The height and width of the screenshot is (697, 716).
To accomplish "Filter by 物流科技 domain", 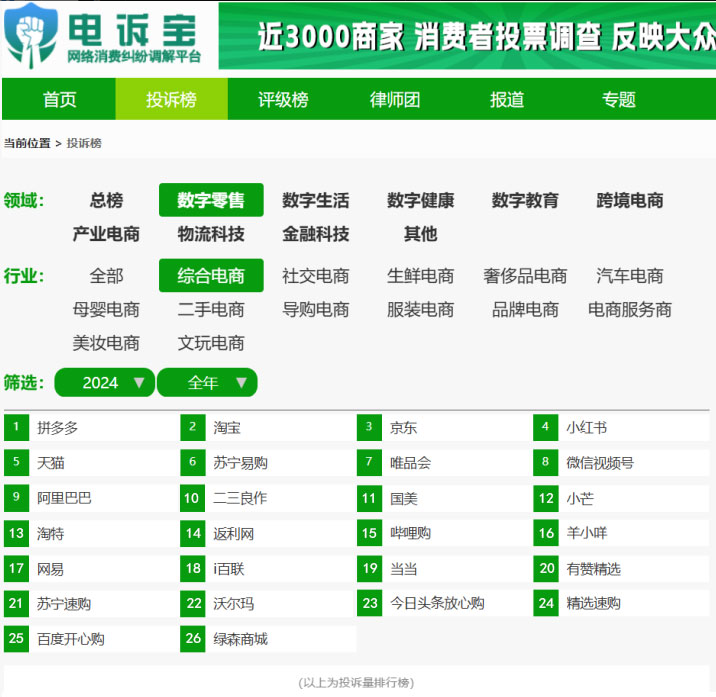I will [x=211, y=234].
